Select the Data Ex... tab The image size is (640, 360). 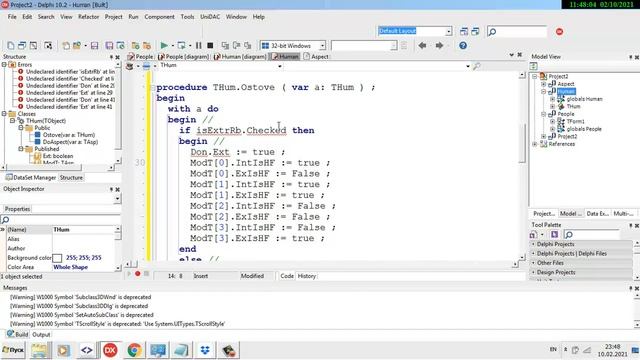click(x=598, y=213)
